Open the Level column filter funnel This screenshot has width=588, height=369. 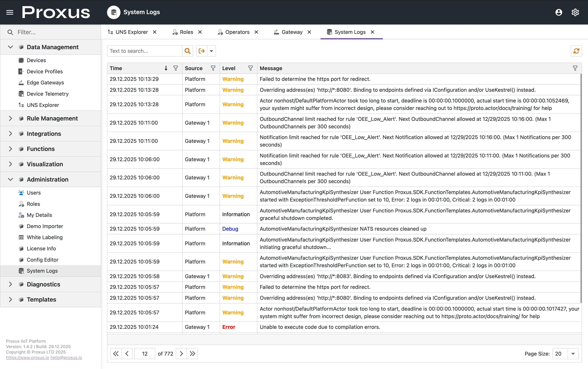tap(251, 68)
